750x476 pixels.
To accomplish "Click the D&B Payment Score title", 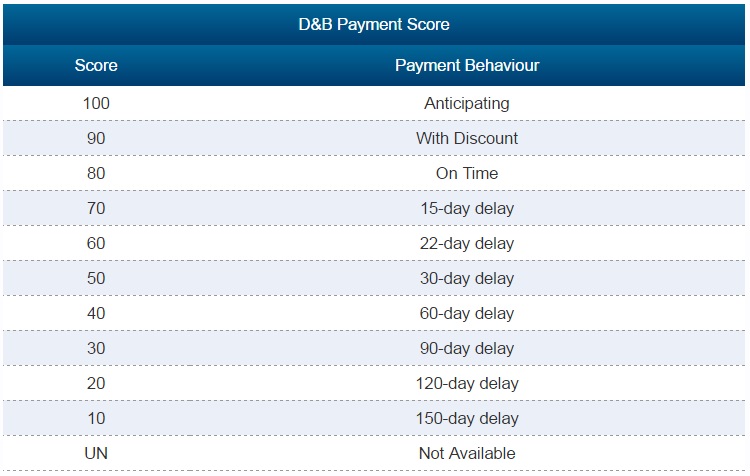I will coord(374,23).
